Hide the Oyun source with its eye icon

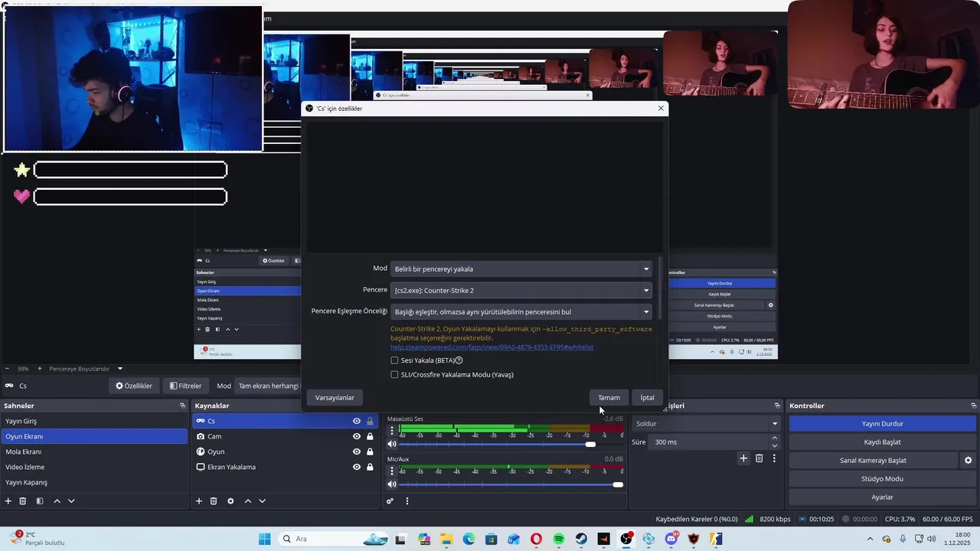coord(357,452)
